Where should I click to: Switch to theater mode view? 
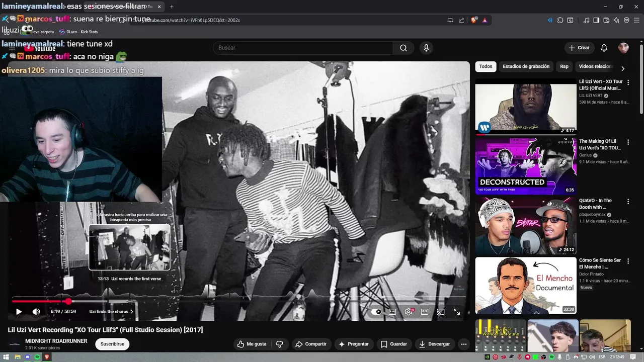425,312
